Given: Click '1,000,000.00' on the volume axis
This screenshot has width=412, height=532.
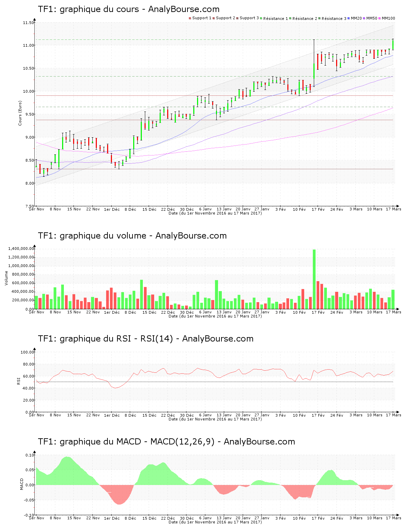Looking at the screenshot, I should coord(21,266).
